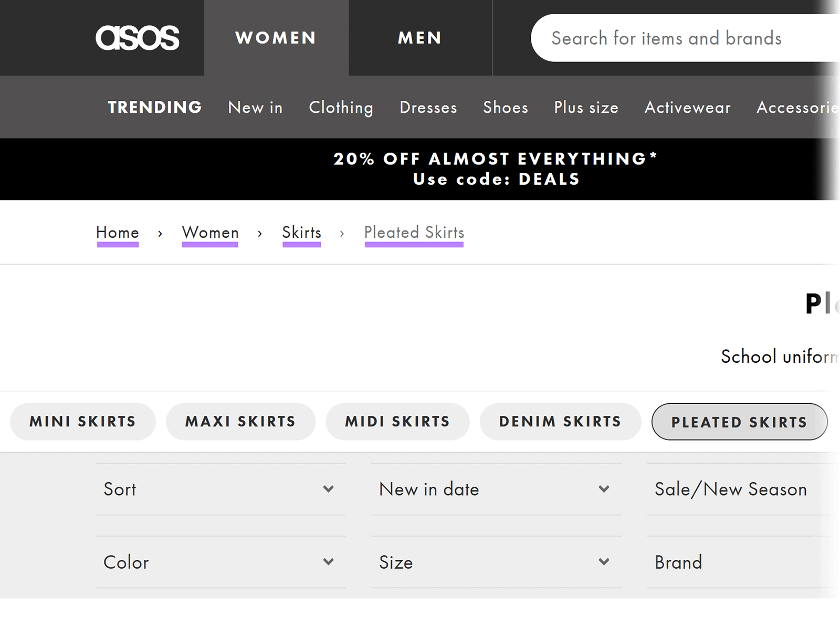Image resolution: width=840 pixels, height=617 pixels.
Task: Open the Shoes category
Action: coord(505,107)
